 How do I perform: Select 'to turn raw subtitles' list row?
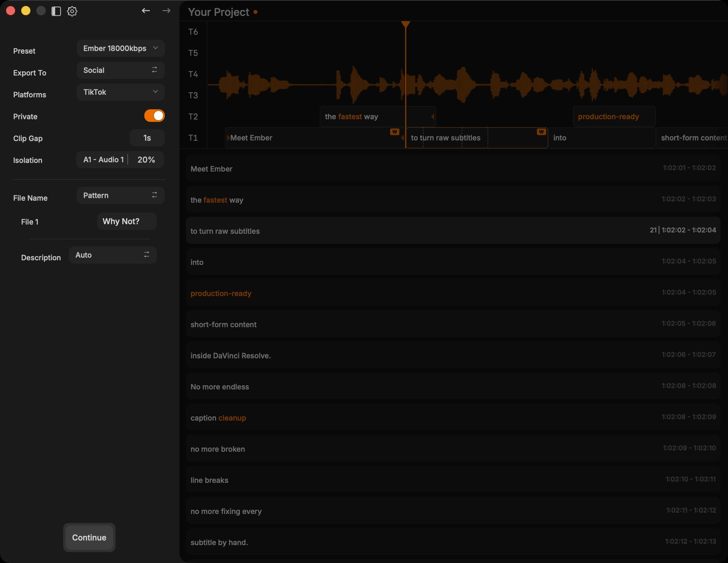pos(453,230)
